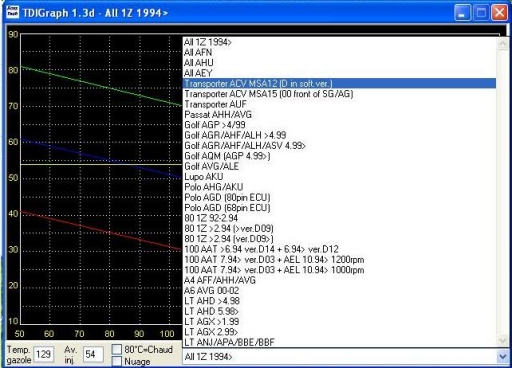The width and height of the screenshot is (512, 368).
Task: Collapse engine combo box via arrow button
Action: coord(503,357)
